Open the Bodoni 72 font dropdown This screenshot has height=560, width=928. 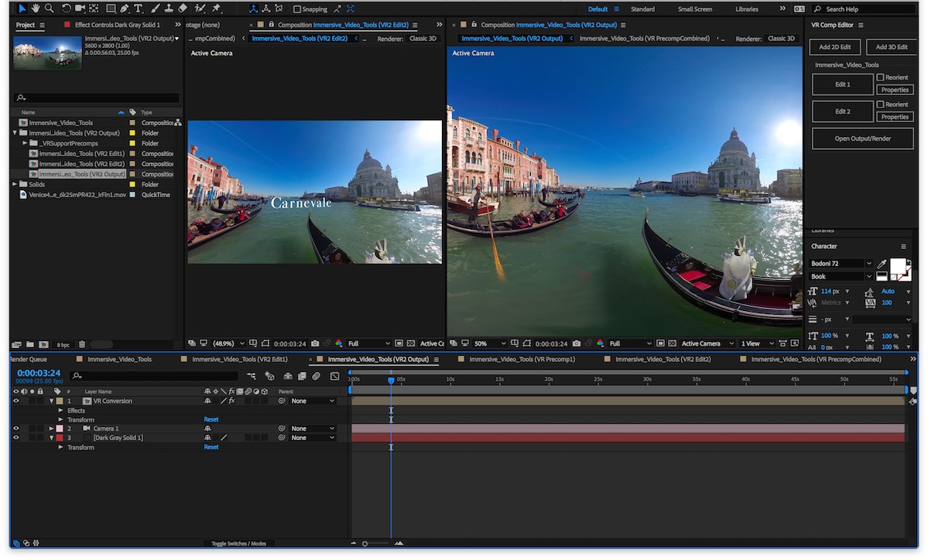click(868, 264)
